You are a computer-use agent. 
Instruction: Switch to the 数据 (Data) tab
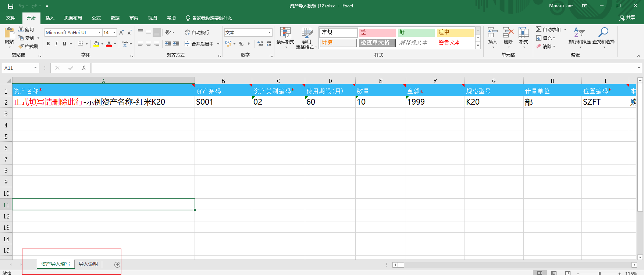point(115,18)
